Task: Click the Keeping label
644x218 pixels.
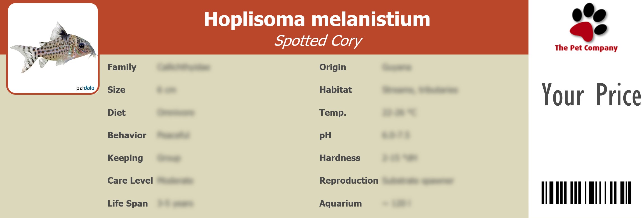Action: [x=125, y=158]
